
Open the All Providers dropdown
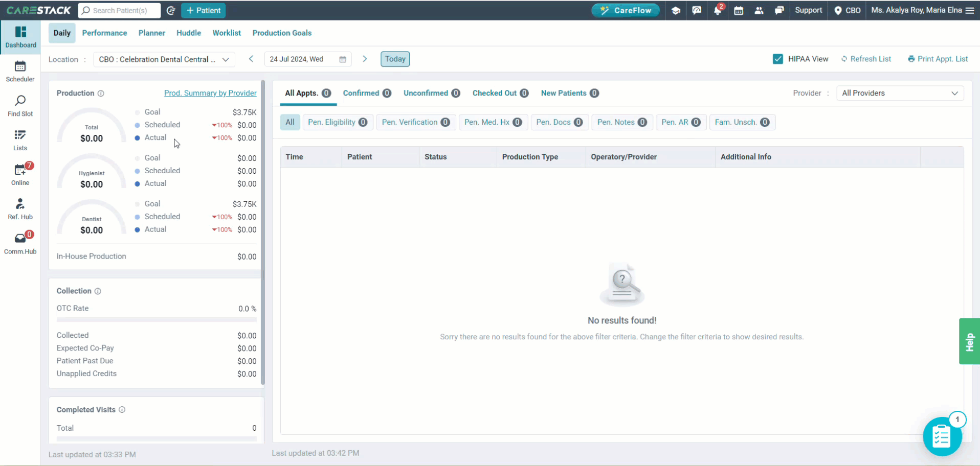coord(900,93)
